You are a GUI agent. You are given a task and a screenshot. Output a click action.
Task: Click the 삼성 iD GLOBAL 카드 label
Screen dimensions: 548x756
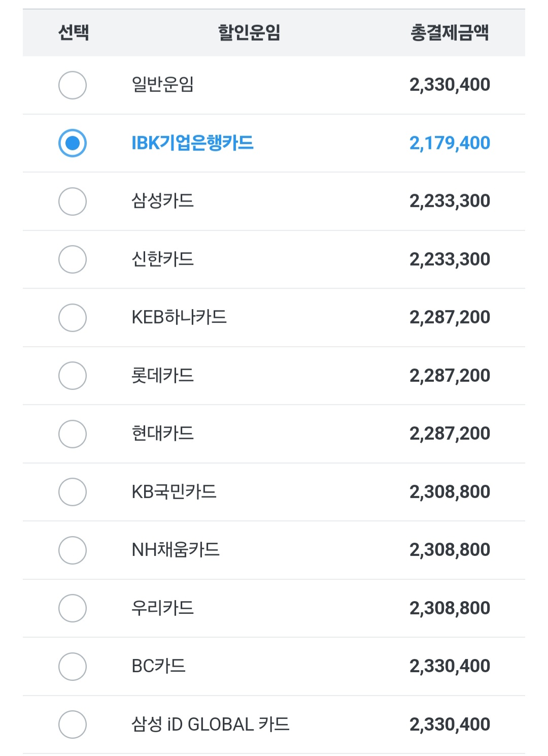[210, 724]
